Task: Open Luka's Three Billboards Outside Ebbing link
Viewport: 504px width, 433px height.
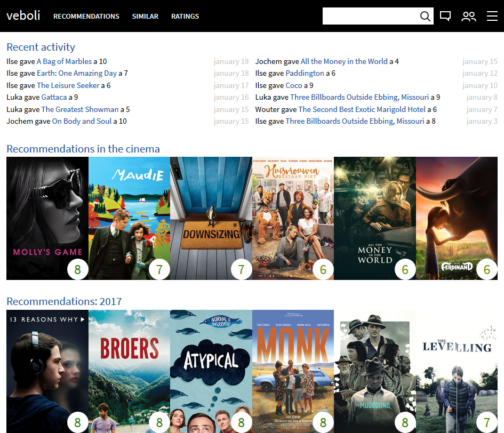Action: [x=359, y=98]
